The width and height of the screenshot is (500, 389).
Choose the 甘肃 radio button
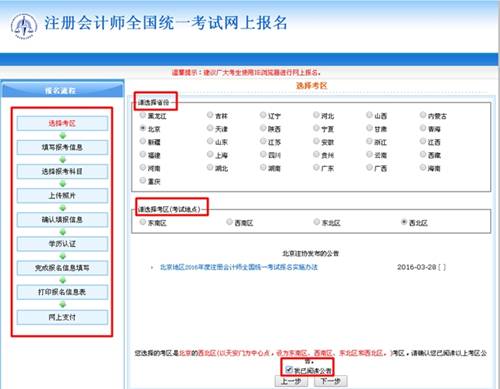(369, 128)
